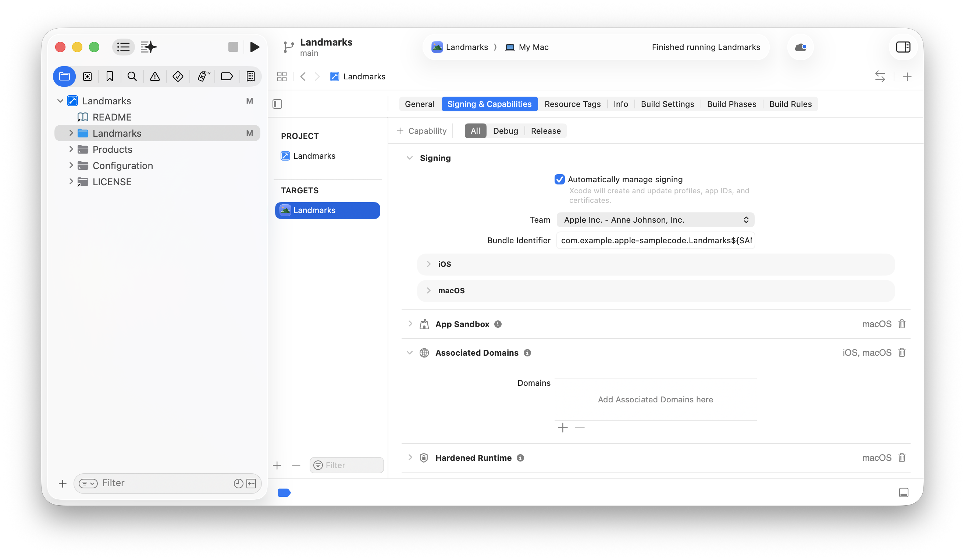Go forward with the right chevron
Viewport: 965px width, 560px height.
pyautogui.click(x=317, y=76)
